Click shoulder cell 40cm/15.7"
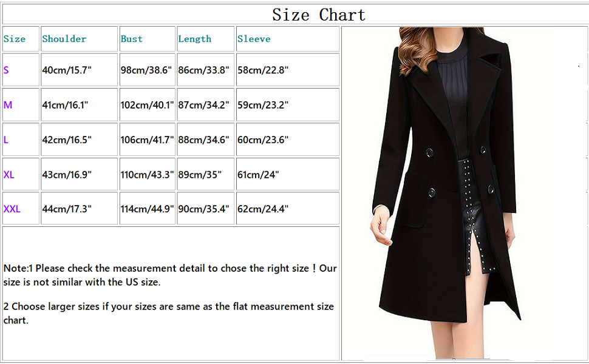The height and width of the screenshot is (364, 589). [x=80, y=70]
